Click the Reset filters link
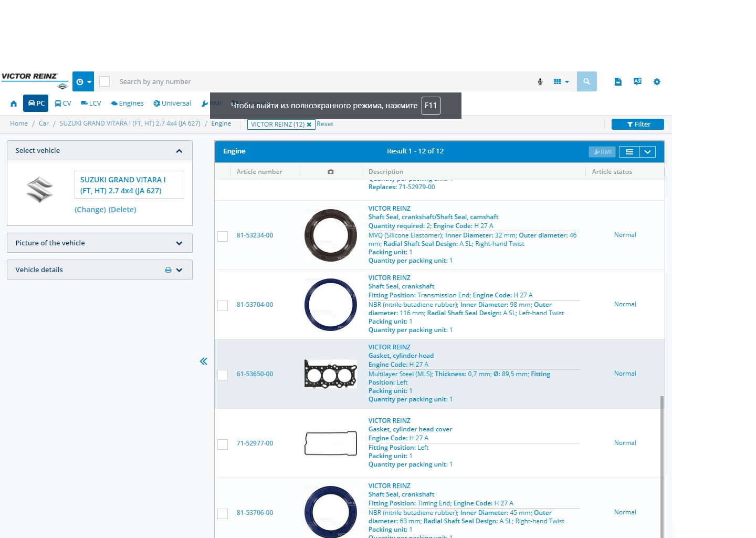The height and width of the screenshot is (538, 756). click(x=325, y=124)
